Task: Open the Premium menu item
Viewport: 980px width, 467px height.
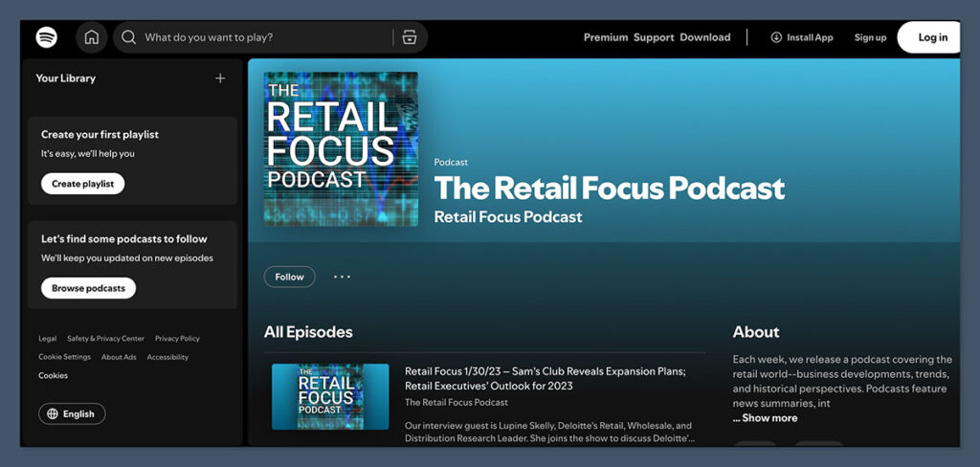Action: 606,37
